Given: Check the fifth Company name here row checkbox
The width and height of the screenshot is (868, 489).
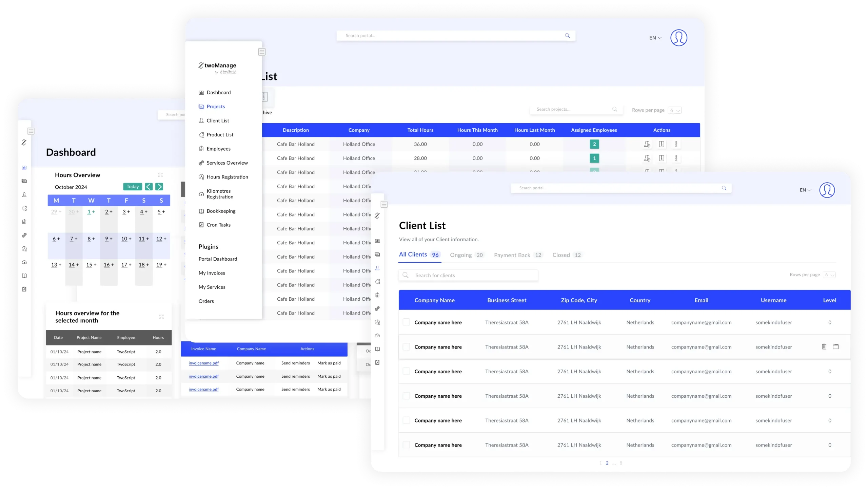Looking at the screenshot, I should (406, 420).
